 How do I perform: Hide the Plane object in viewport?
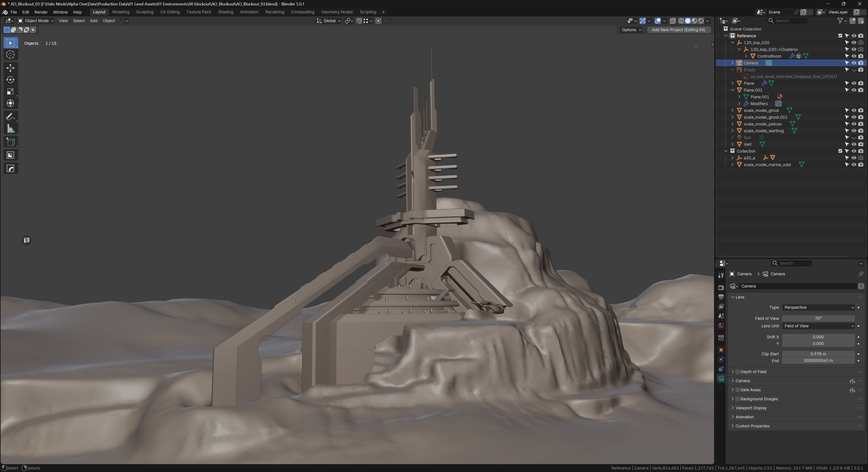[854, 83]
